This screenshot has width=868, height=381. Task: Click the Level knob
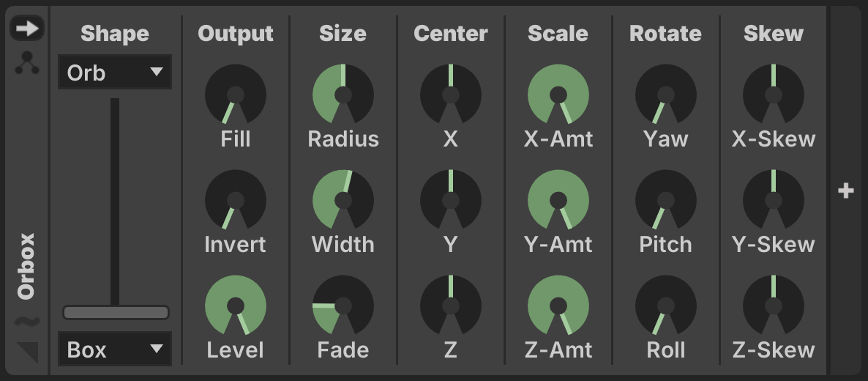tap(235, 306)
